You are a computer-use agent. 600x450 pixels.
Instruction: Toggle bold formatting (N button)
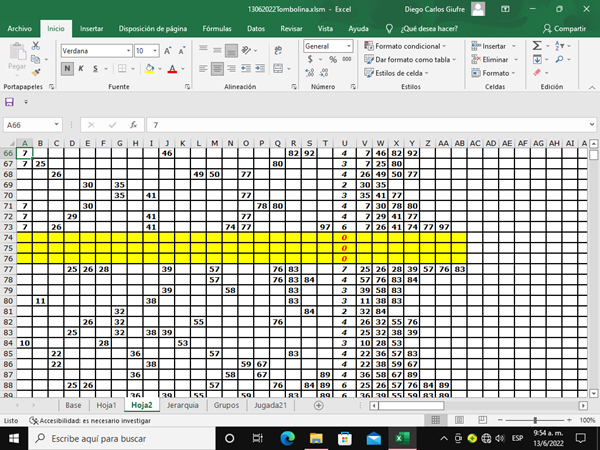[x=67, y=69]
